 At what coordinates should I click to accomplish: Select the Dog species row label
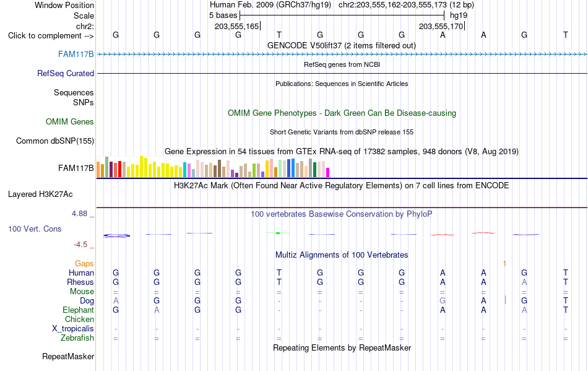(87, 301)
